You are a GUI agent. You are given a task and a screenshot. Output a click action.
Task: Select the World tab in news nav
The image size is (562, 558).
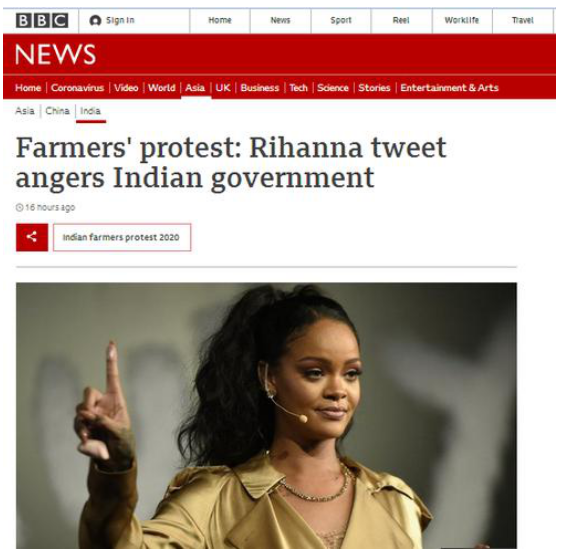[162, 88]
